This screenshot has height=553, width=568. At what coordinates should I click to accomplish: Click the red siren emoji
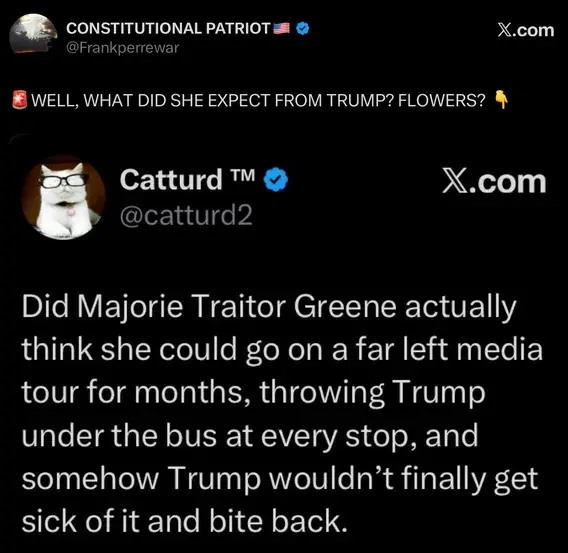20,100
